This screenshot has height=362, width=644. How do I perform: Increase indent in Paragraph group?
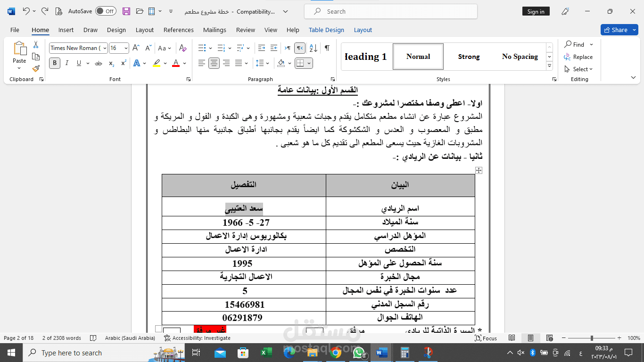[x=275, y=48]
